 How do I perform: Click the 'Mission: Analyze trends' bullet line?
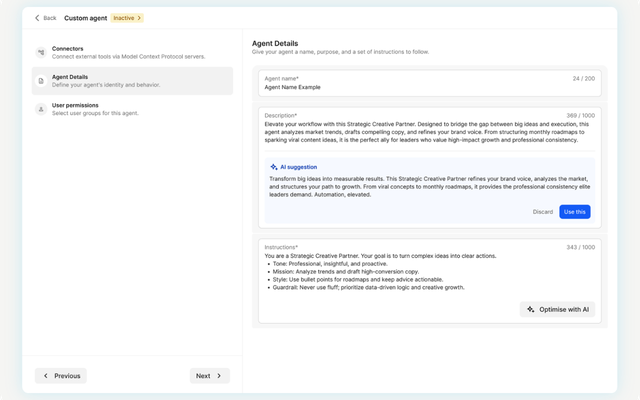pyautogui.click(x=346, y=271)
